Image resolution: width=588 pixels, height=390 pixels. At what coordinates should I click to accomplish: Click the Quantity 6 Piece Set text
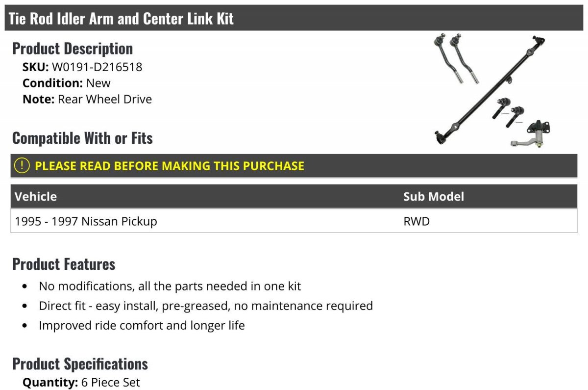(81, 382)
